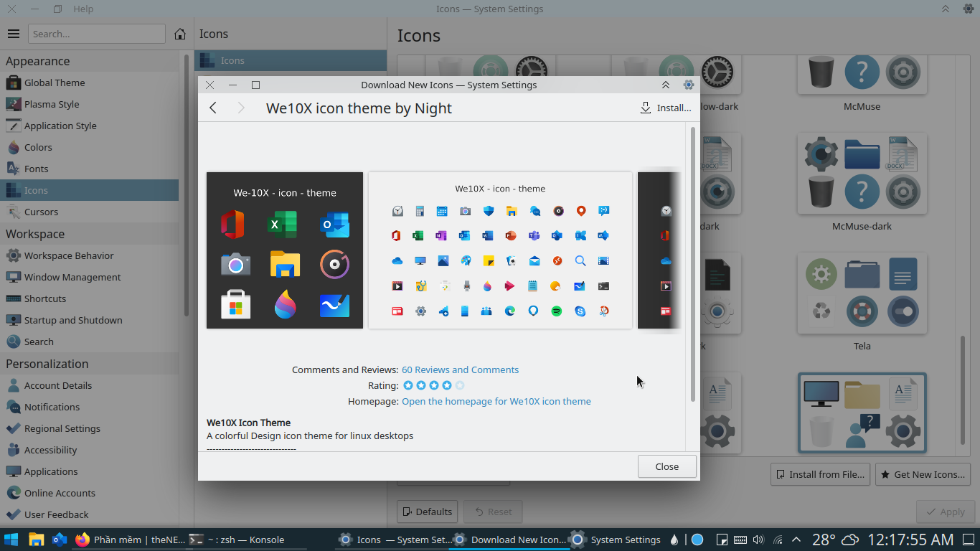This screenshot has width=980, height=551.
Task: Open the file manager from the taskbar
Action: click(36, 540)
